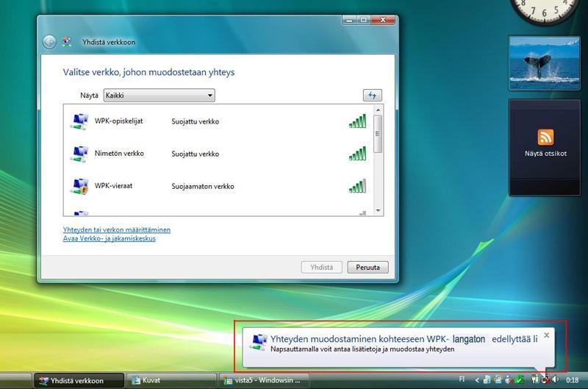
Task: Click Suojaamaton verkko status text
Action: [203, 186]
